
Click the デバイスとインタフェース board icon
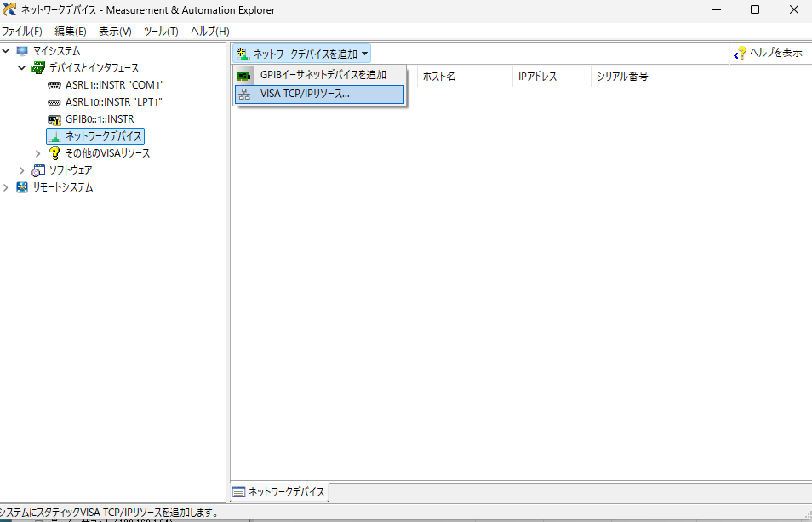pos(38,68)
